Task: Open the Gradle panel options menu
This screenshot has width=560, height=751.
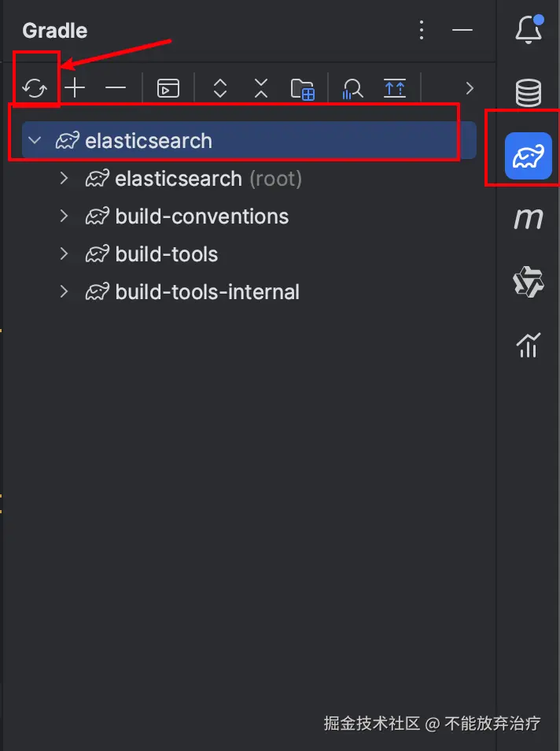Action: 422,31
